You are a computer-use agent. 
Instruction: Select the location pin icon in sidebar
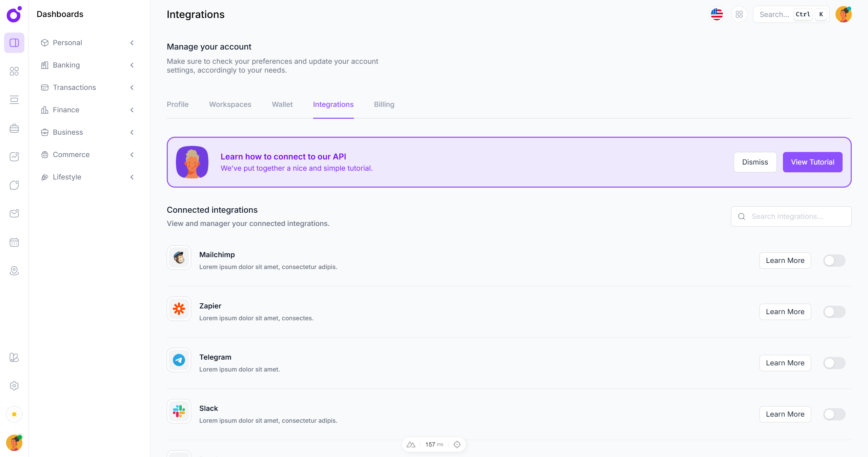tap(14, 271)
